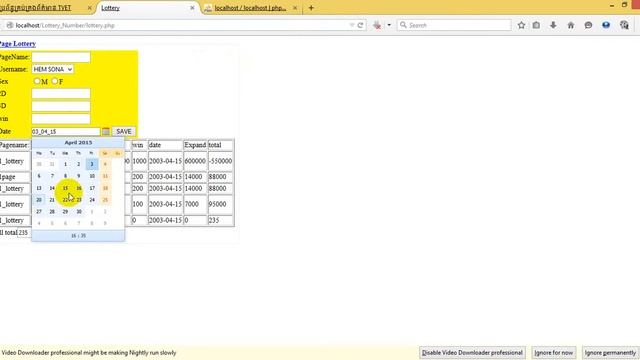The width and height of the screenshot is (640, 360).
Task: Close the localhost phpMyAdmin tab
Action: coord(295,8)
